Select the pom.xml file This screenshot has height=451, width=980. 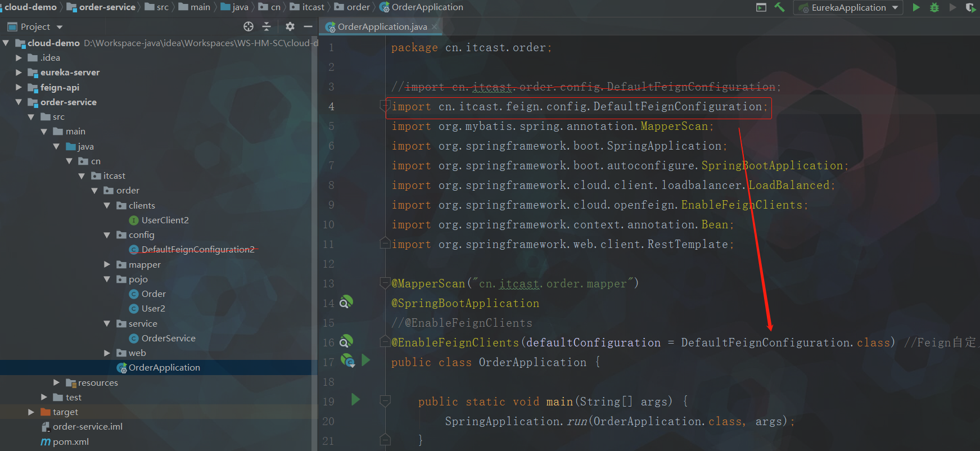(71, 442)
